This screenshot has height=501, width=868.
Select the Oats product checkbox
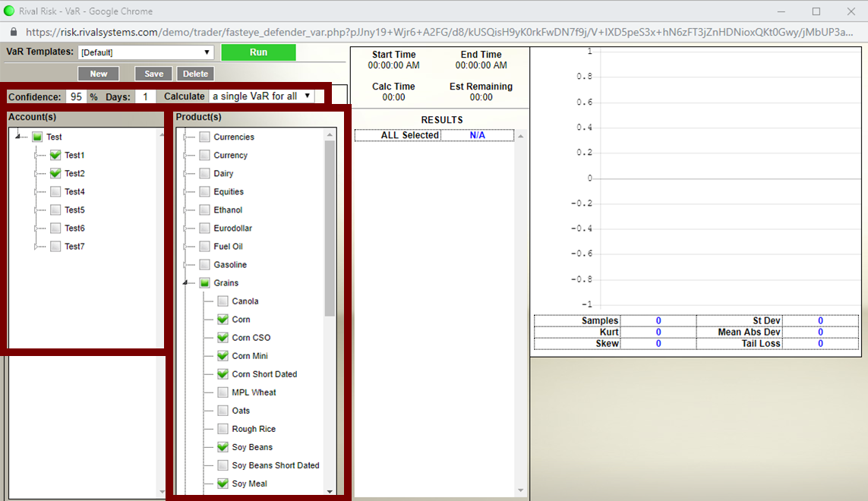tap(223, 411)
